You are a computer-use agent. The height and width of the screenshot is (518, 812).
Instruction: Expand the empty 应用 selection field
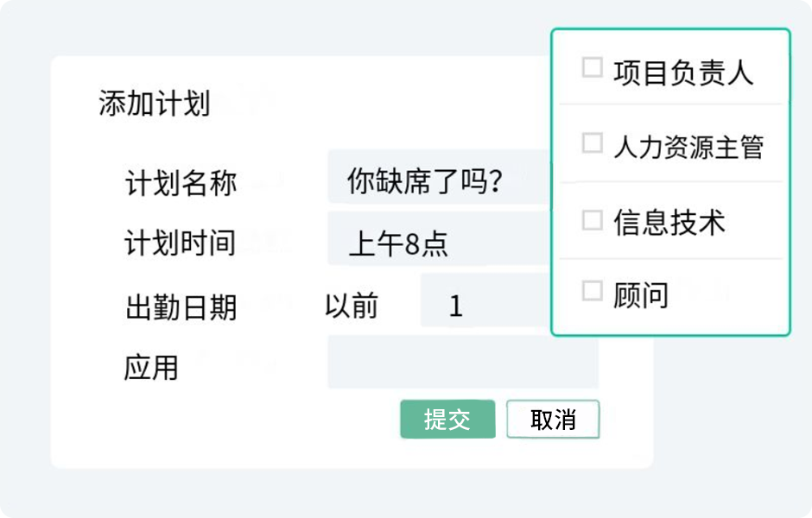[x=462, y=363]
